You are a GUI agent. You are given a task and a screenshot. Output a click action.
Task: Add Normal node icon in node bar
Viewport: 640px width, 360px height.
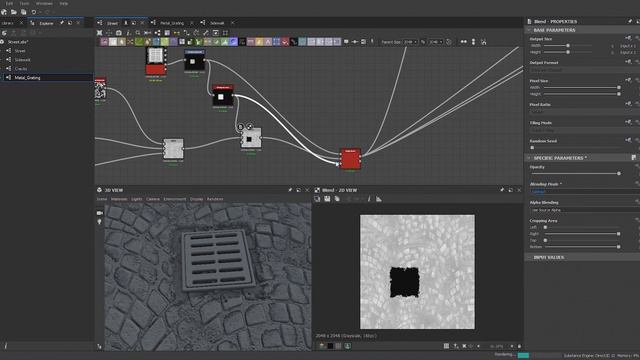[233, 42]
